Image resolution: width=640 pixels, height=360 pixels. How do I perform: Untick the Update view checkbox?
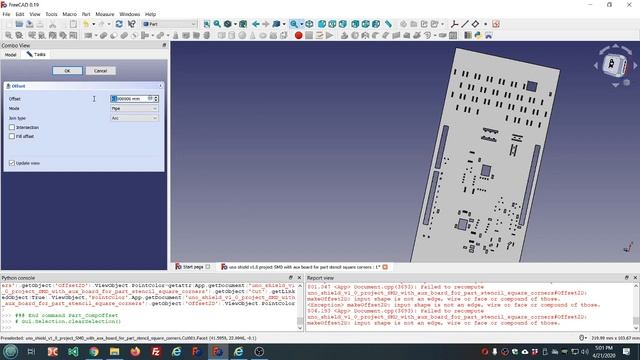click(12, 163)
